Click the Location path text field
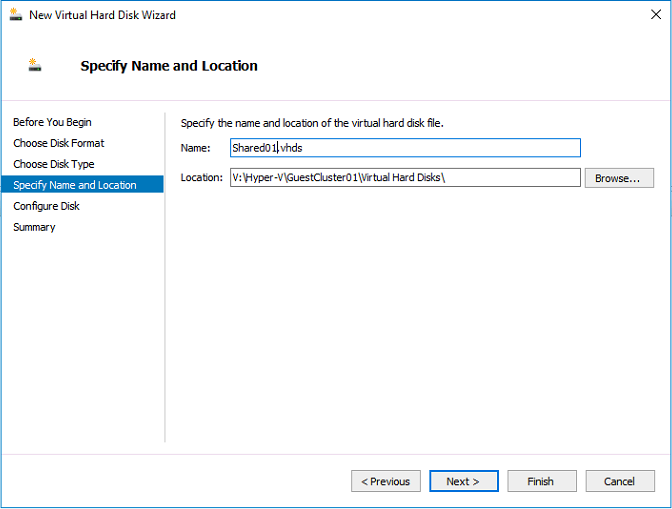Screen dimensions: 672x509 405,177
